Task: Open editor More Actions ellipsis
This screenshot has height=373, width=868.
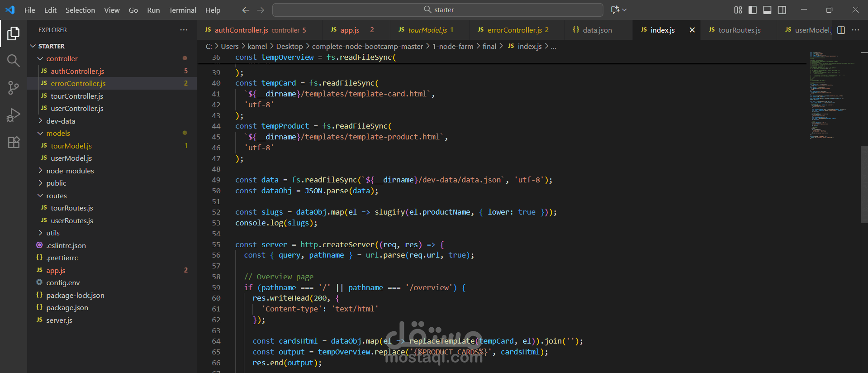Action: pyautogui.click(x=855, y=30)
